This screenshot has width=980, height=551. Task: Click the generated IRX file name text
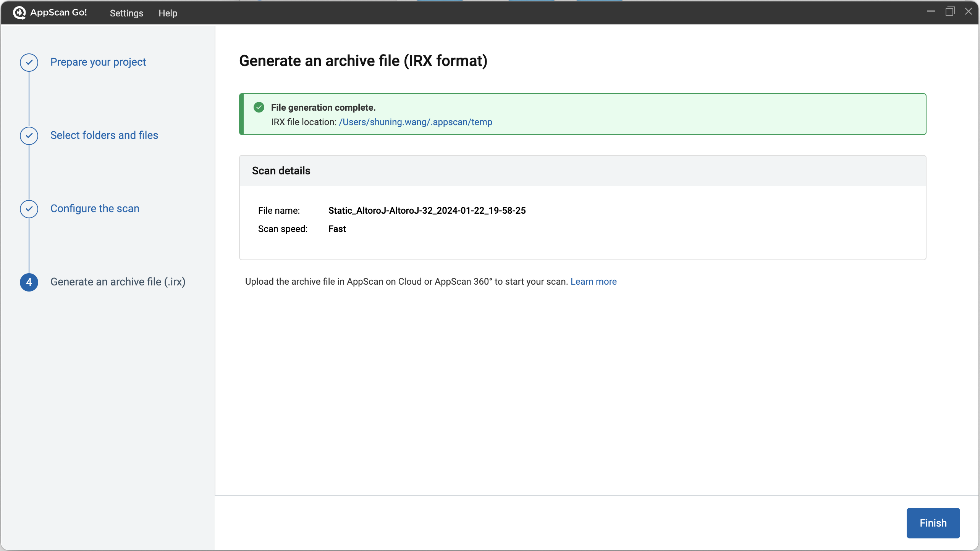coord(427,211)
